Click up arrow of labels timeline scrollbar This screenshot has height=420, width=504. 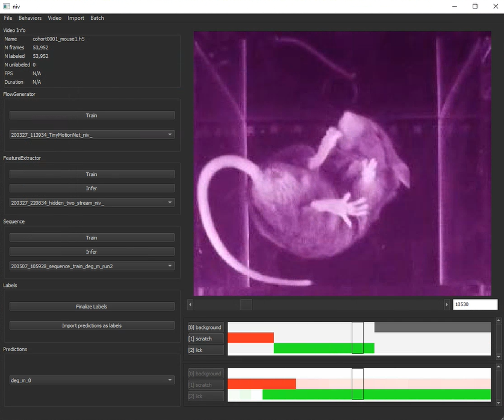[x=499, y=321]
